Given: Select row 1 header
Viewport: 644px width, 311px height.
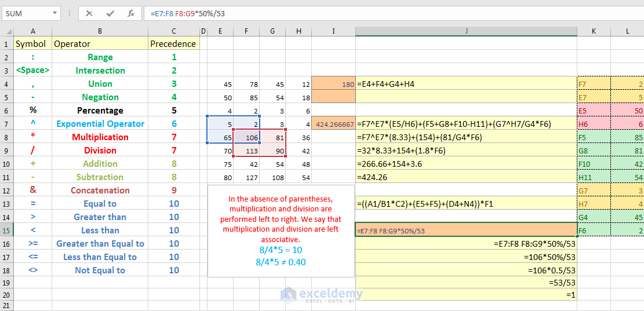Looking at the screenshot, I should click(x=8, y=43).
